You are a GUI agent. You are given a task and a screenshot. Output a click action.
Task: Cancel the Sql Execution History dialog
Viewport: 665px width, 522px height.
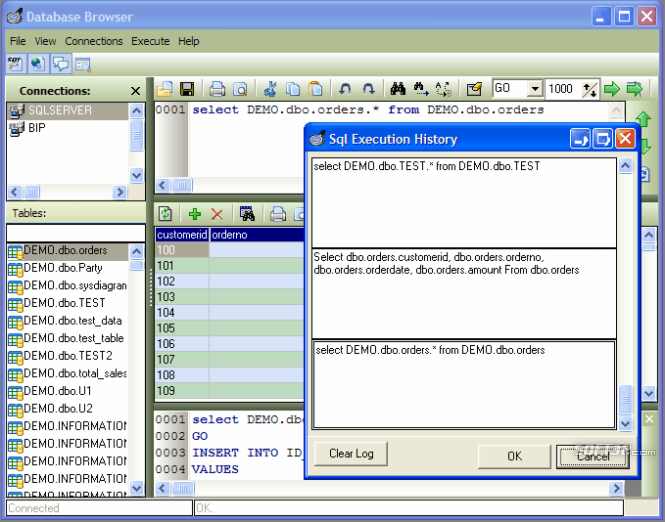tap(593, 456)
